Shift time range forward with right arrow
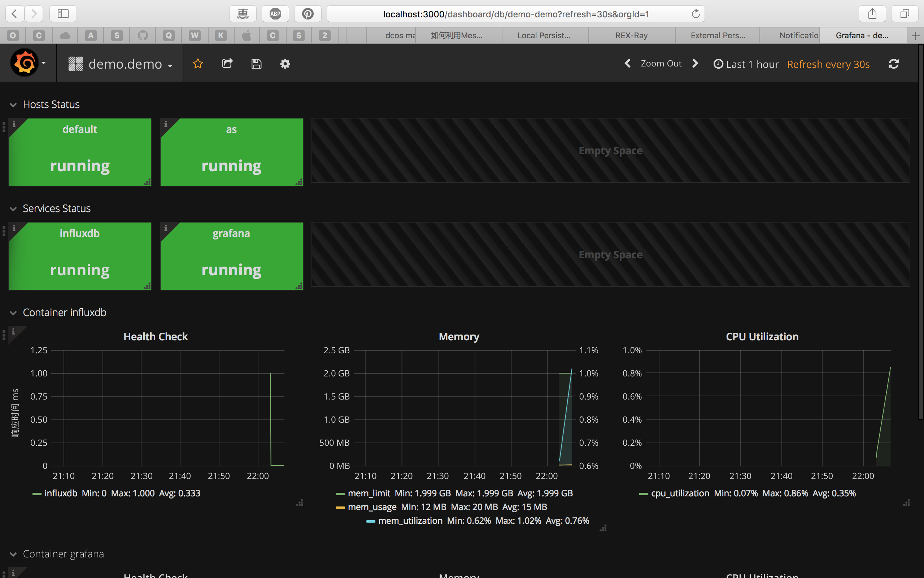 [x=695, y=64]
